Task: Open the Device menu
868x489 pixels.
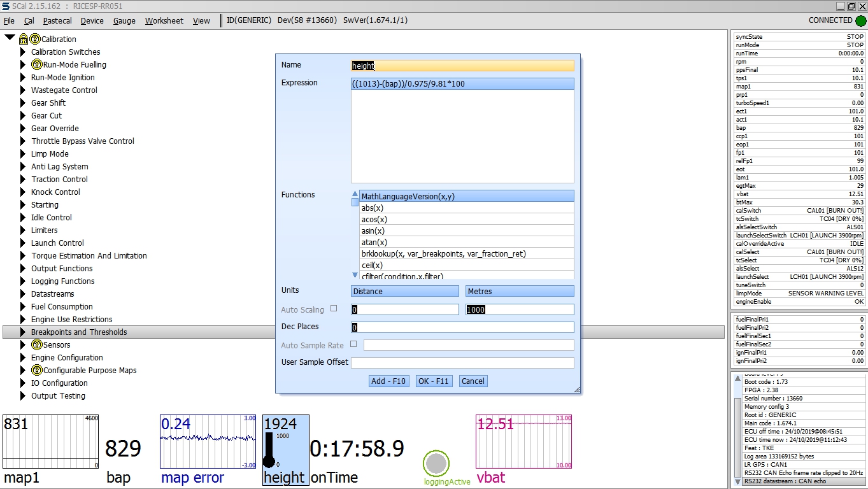Action: coord(92,20)
